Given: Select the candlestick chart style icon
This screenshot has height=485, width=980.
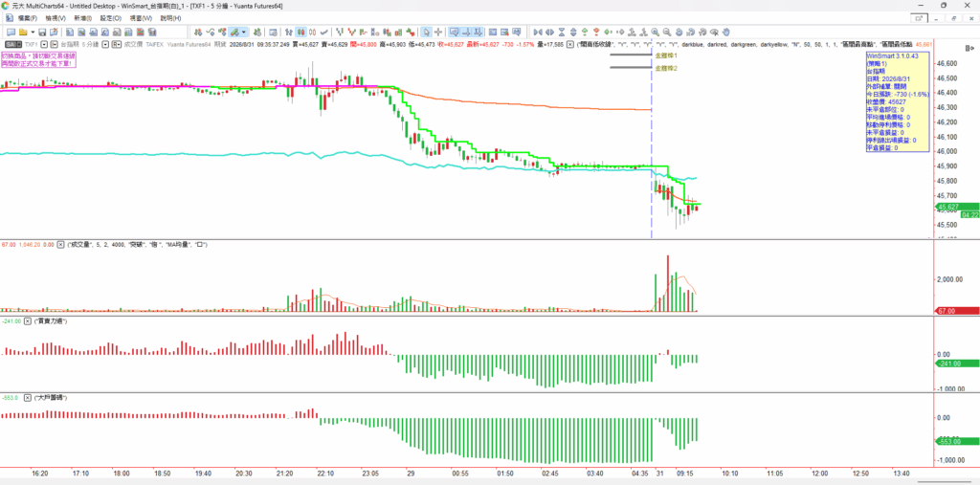Looking at the screenshot, I should click(x=301, y=32).
